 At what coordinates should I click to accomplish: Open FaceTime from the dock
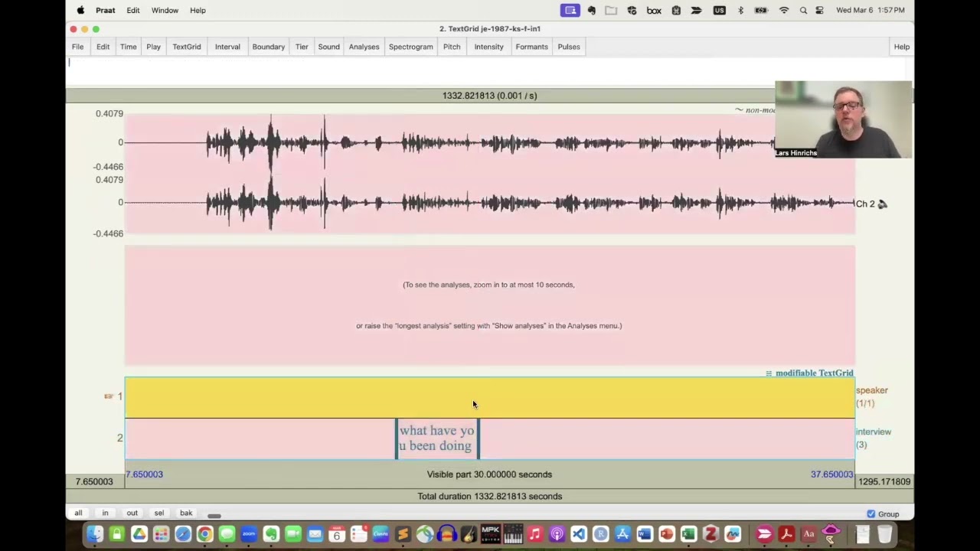click(293, 533)
